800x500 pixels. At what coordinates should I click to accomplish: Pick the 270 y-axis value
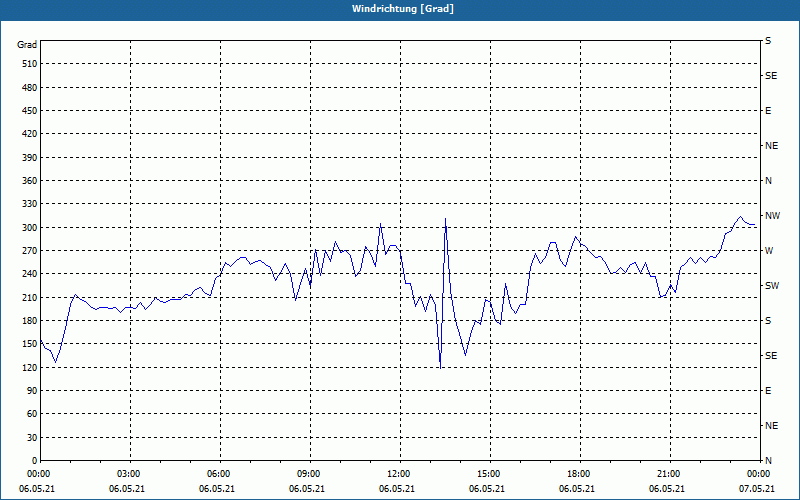[x=30, y=251]
